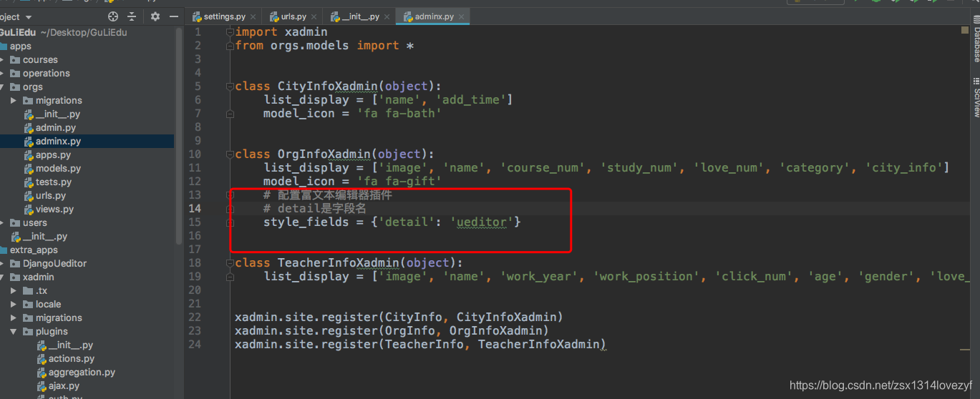
Task: Expand the migrations folder under xadmin
Action: coord(14,318)
